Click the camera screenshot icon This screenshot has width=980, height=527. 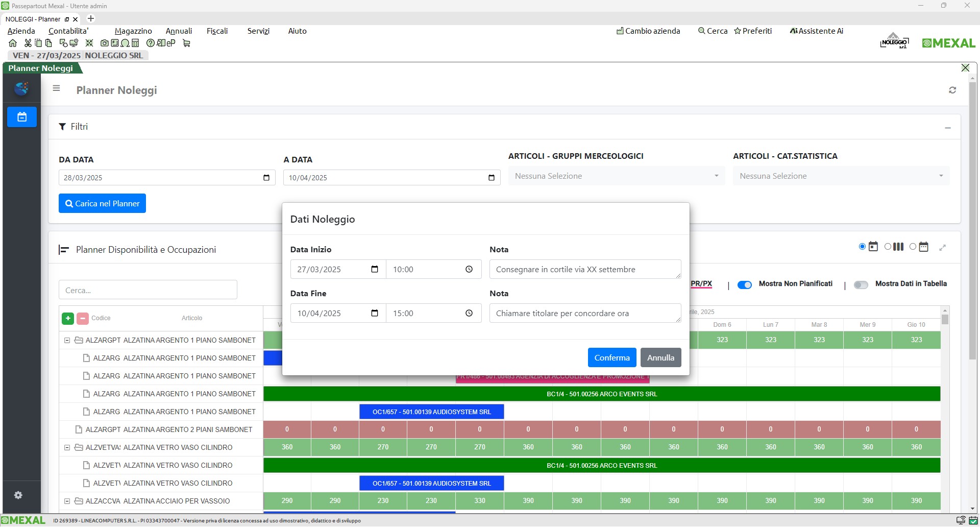105,43
